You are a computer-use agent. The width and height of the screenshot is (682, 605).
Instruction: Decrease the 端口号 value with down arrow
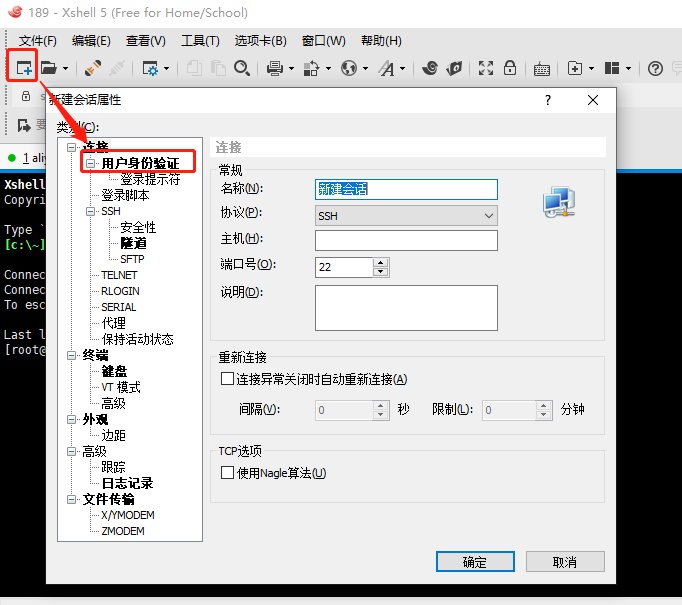(x=381, y=272)
